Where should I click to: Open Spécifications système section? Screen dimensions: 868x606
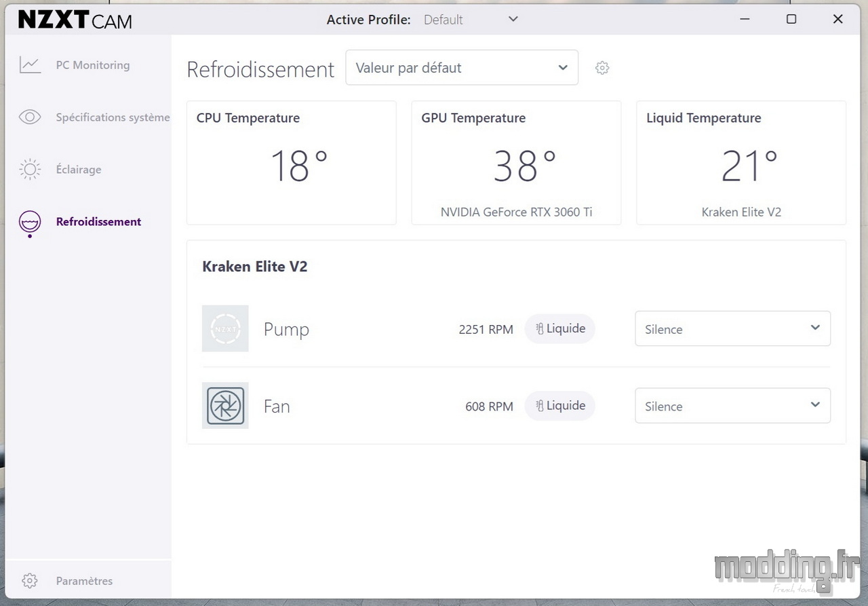coord(113,117)
